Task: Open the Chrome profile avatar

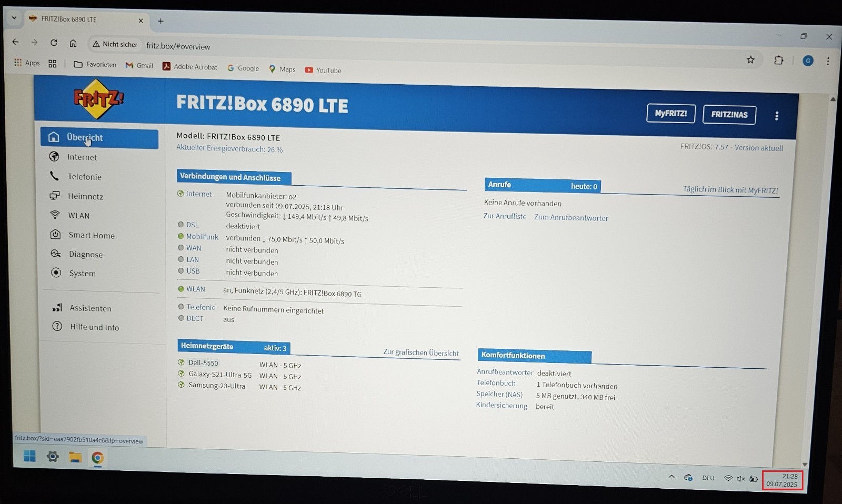Action: (808, 61)
